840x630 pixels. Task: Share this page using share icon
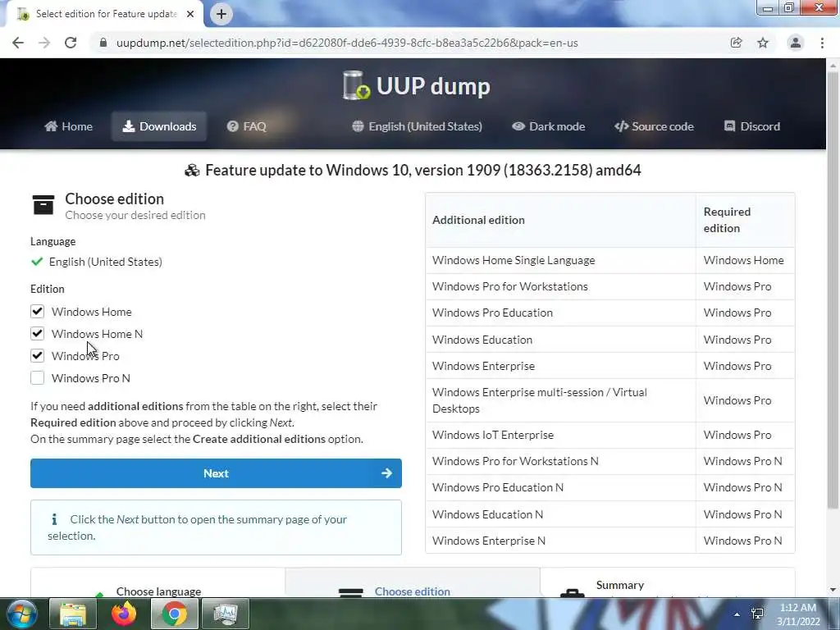point(737,43)
